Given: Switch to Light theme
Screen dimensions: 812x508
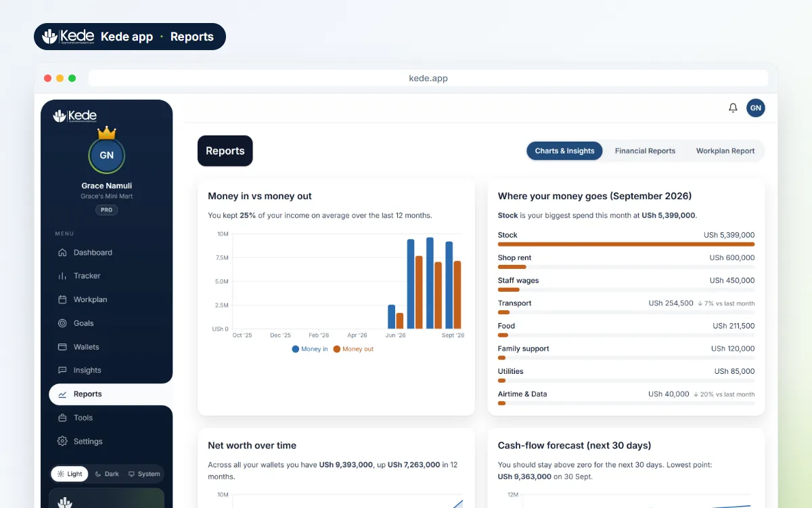Looking at the screenshot, I should [70, 474].
